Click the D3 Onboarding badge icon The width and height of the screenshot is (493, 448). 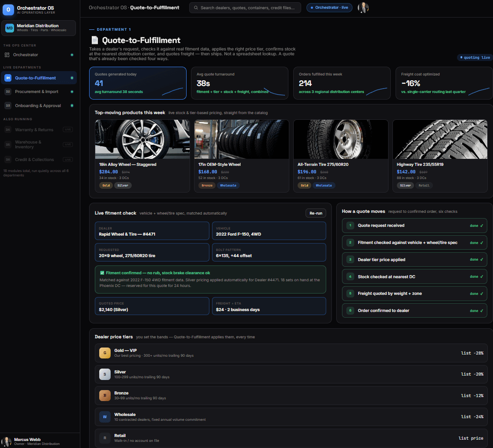click(8, 106)
